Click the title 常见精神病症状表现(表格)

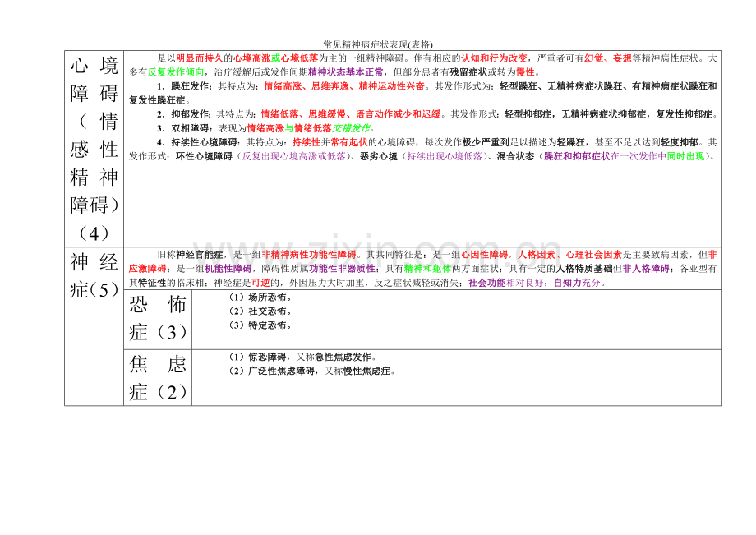[x=378, y=45]
